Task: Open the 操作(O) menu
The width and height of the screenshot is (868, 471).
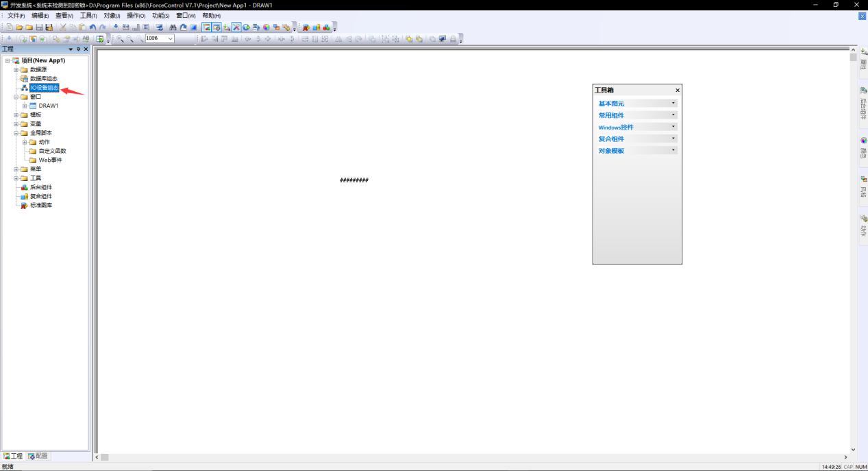Action: [x=136, y=15]
